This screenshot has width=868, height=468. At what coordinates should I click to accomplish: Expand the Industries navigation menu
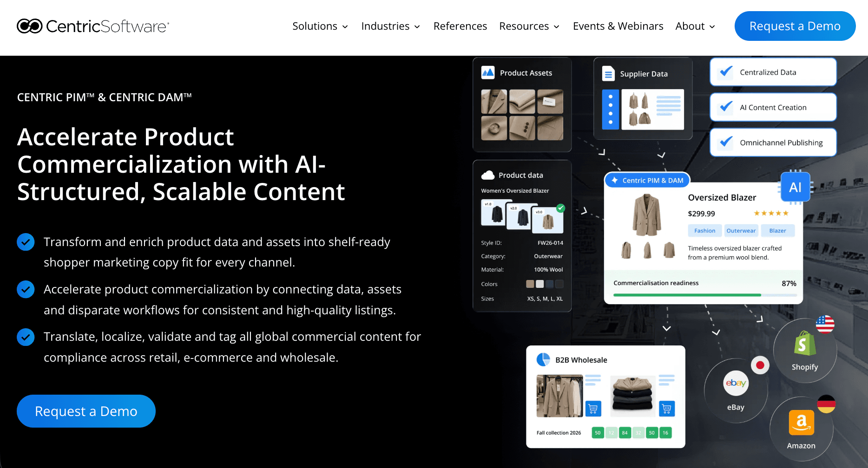tap(391, 26)
